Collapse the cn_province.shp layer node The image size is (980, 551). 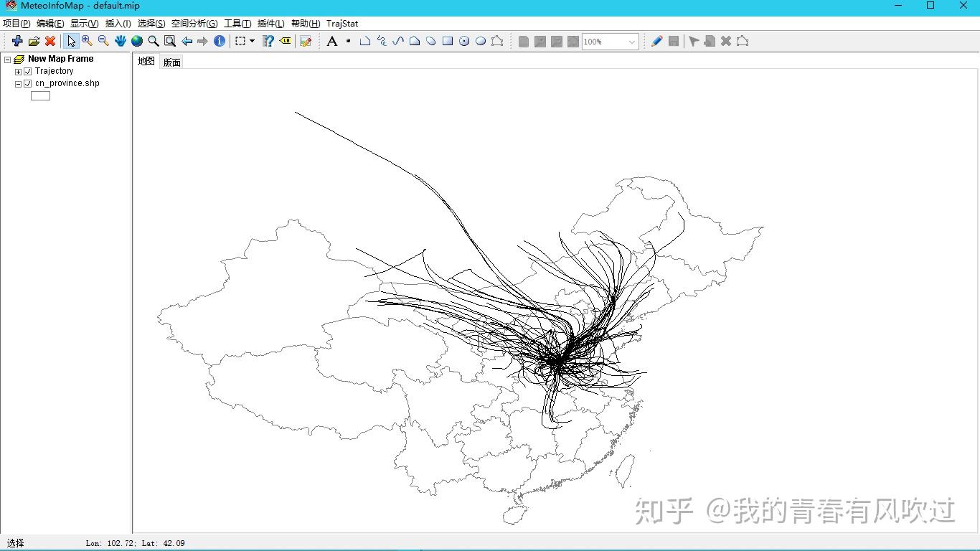[19, 84]
